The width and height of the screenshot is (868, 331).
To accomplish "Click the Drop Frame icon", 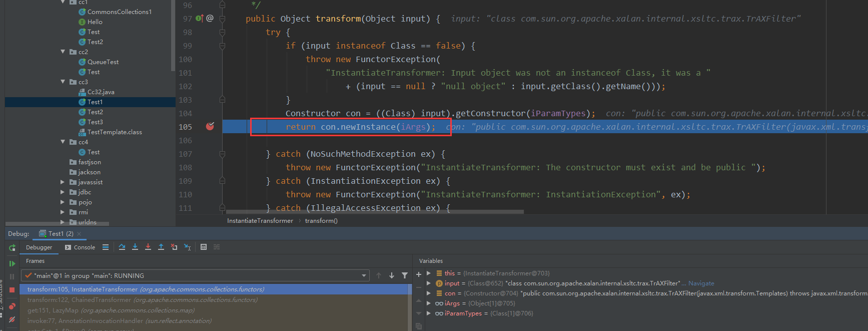I will 174,247.
